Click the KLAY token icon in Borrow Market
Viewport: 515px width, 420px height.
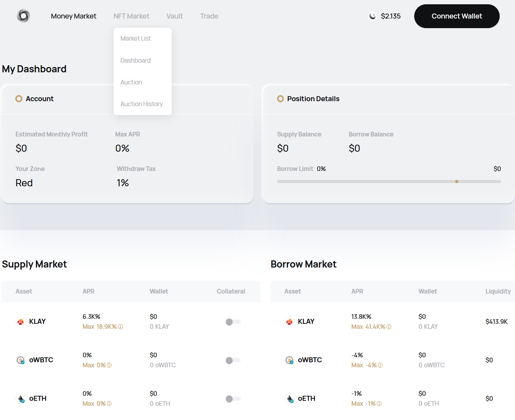[290, 322]
